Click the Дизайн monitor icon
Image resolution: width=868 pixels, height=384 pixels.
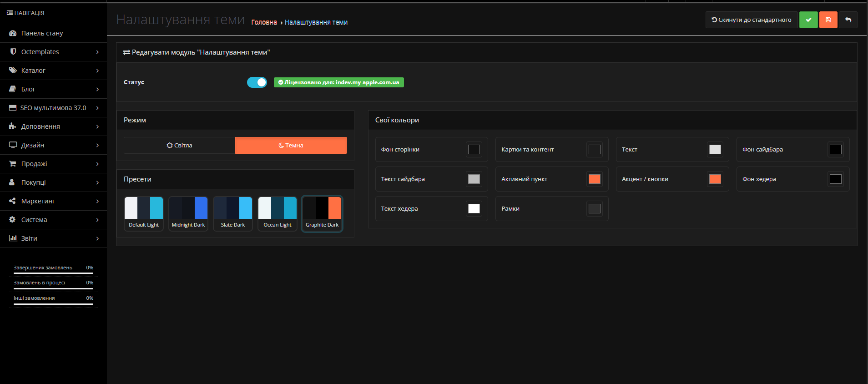click(x=13, y=145)
